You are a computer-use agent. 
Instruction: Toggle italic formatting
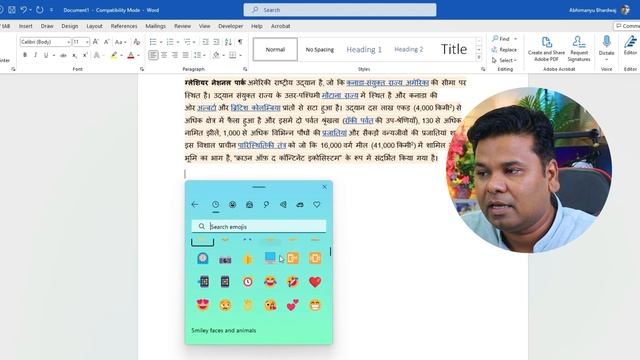(36, 55)
